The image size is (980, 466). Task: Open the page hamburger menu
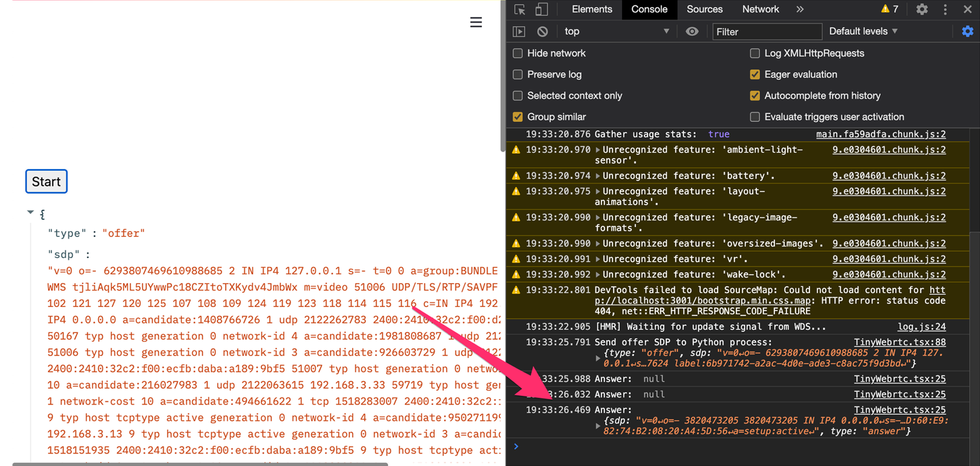(476, 22)
